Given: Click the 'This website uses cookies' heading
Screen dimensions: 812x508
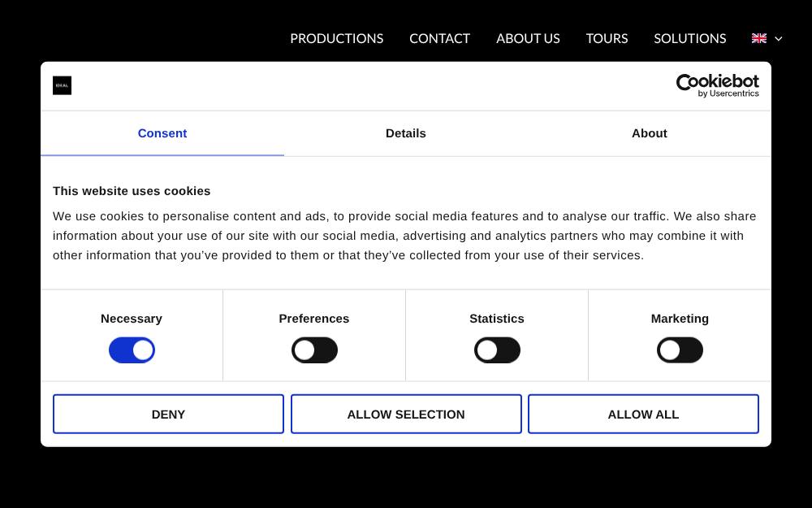Looking at the screenshot, I should click(132, 191).
